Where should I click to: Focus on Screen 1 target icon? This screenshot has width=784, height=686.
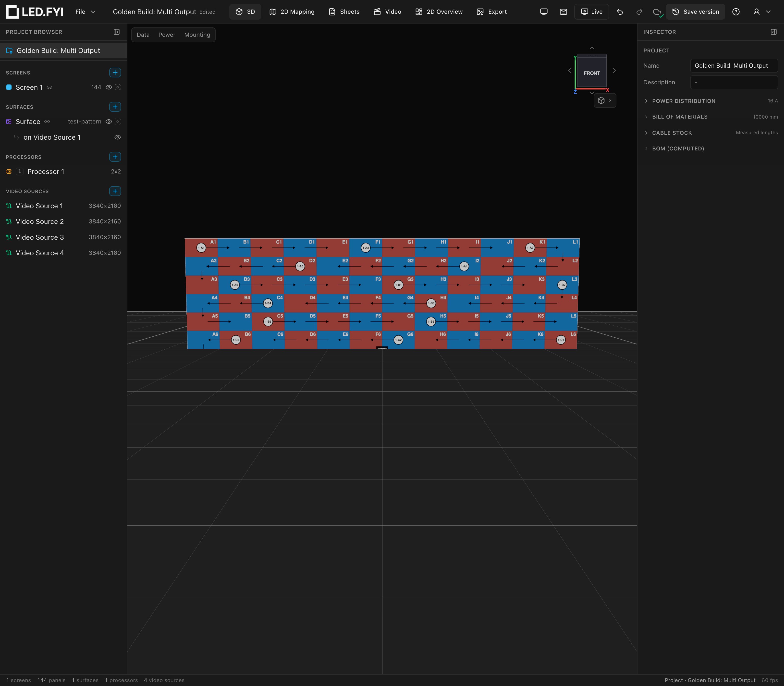click(x=118, y=87)
